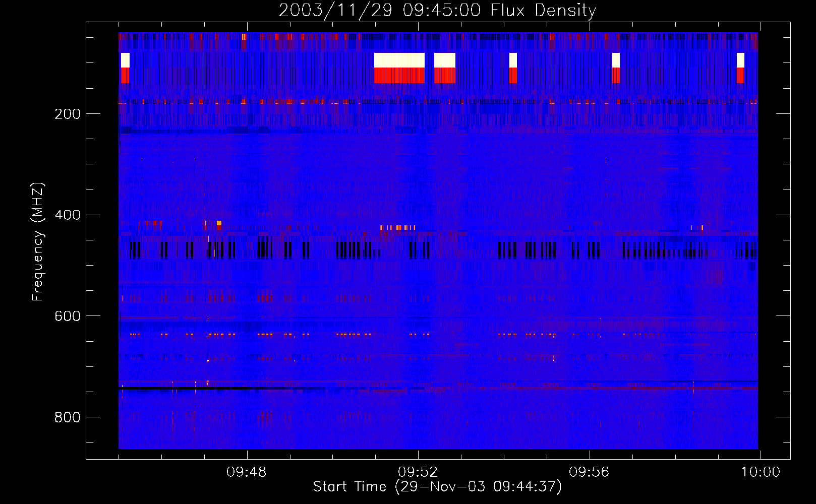
Task: Click the 09:56 time tick label
Action: [589, 472]
